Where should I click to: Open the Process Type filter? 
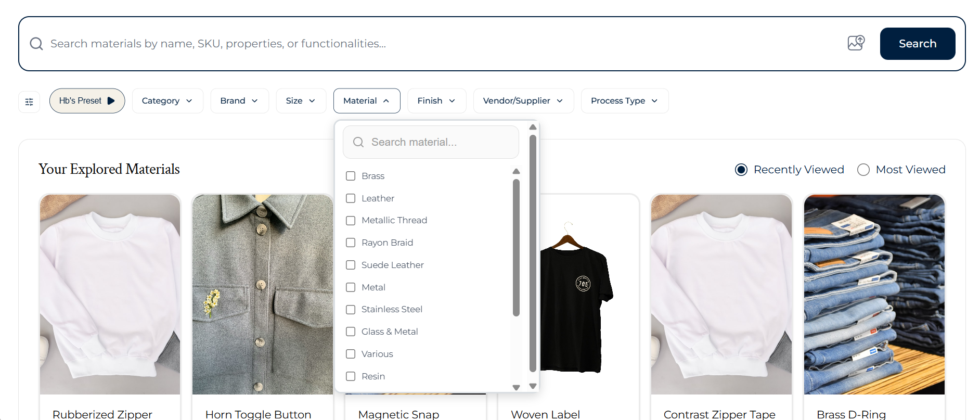(625, 101)
